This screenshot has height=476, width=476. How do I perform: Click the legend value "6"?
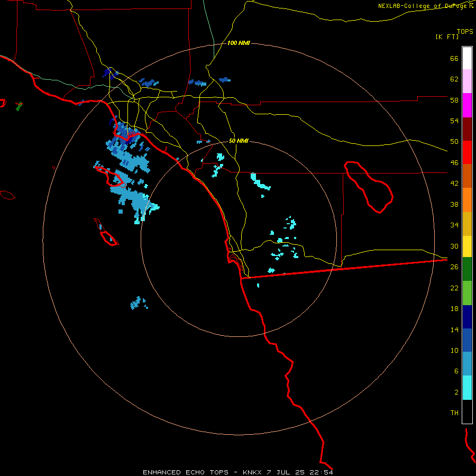(x=456, y=371)
